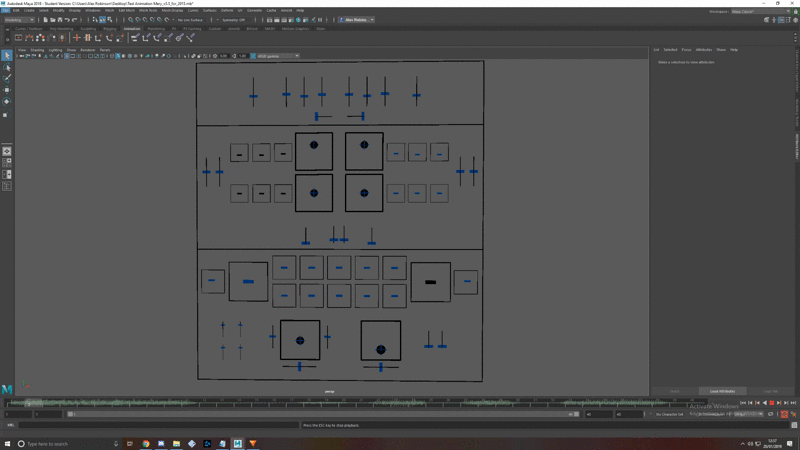Toggle Auto Keyframe red button
This screenshot has width=800, height=450.
click(x=784, y=414)
